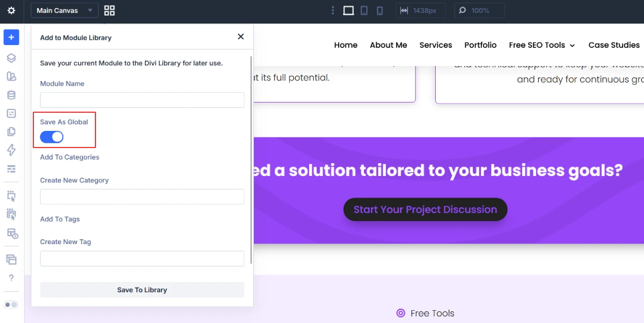Open the wireframe rows icon in sidebar
Viewport: 644px width, 323px height.
click(x=11, y=169)
